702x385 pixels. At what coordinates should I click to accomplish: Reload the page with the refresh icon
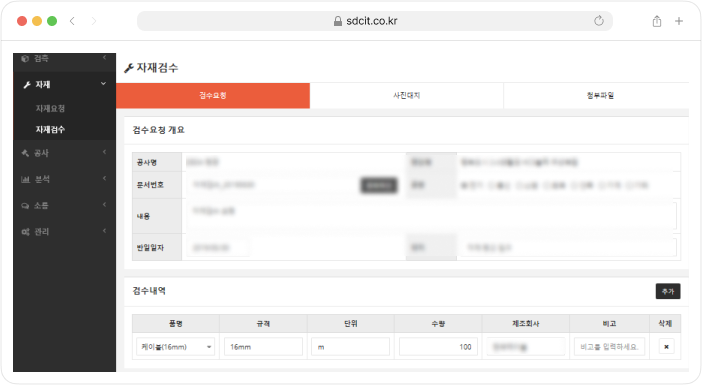pyautogui.click(x=599, y=21)
